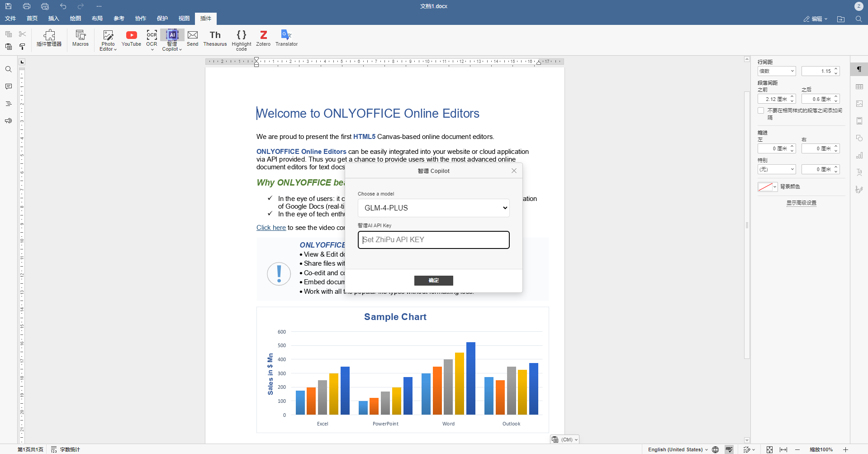
Task: Switch to the 视图 tab
Action: [x=184, y=19]
